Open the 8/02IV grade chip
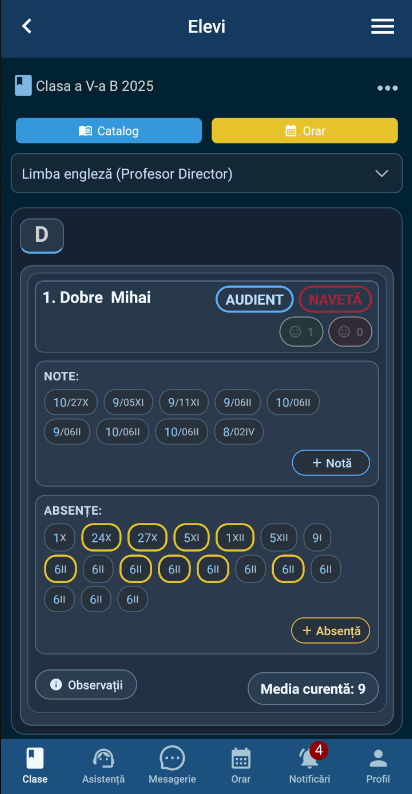This screenshot has height=794, width=412. pos(239,432)
